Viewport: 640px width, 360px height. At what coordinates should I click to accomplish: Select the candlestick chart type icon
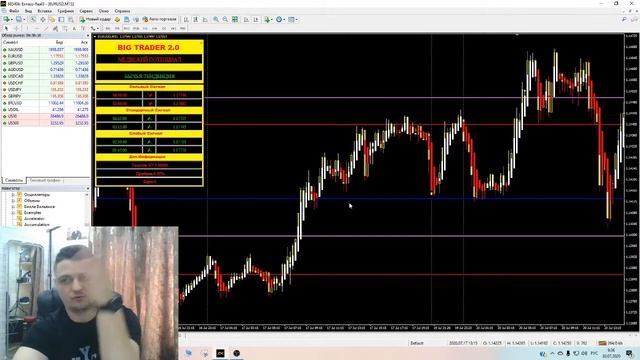point(196,19)
